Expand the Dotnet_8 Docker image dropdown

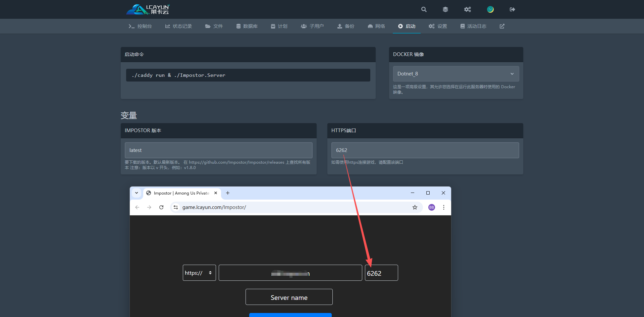pyautogui.click(x=456, y=74)
